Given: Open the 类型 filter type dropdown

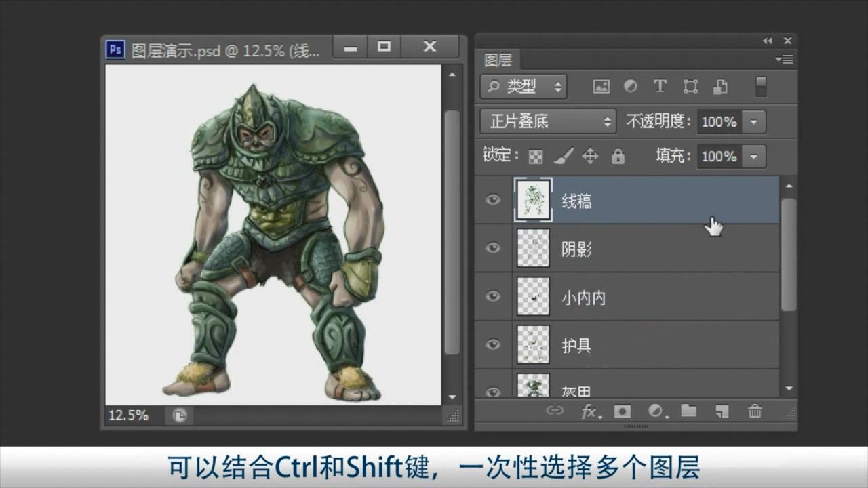Looking at the screenshot, I should tap(524, 86).
